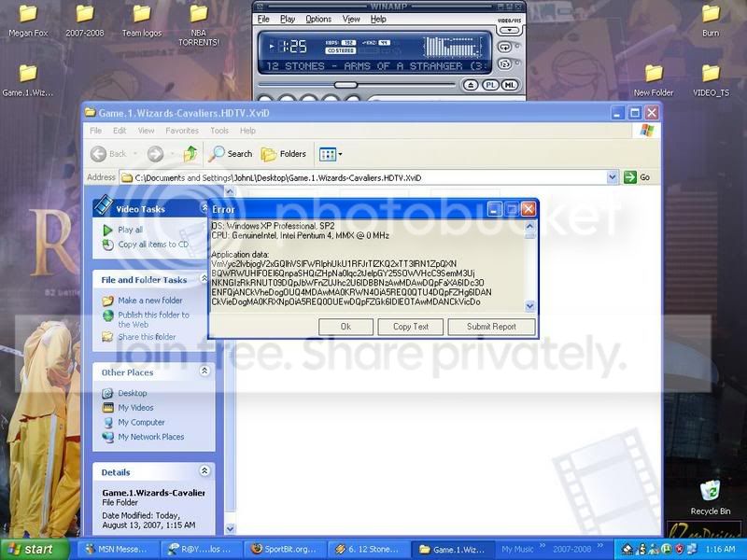Toggle Winamp playlist editor with PL button
This screenshot has width=747, height=560.
pos(489,84)
